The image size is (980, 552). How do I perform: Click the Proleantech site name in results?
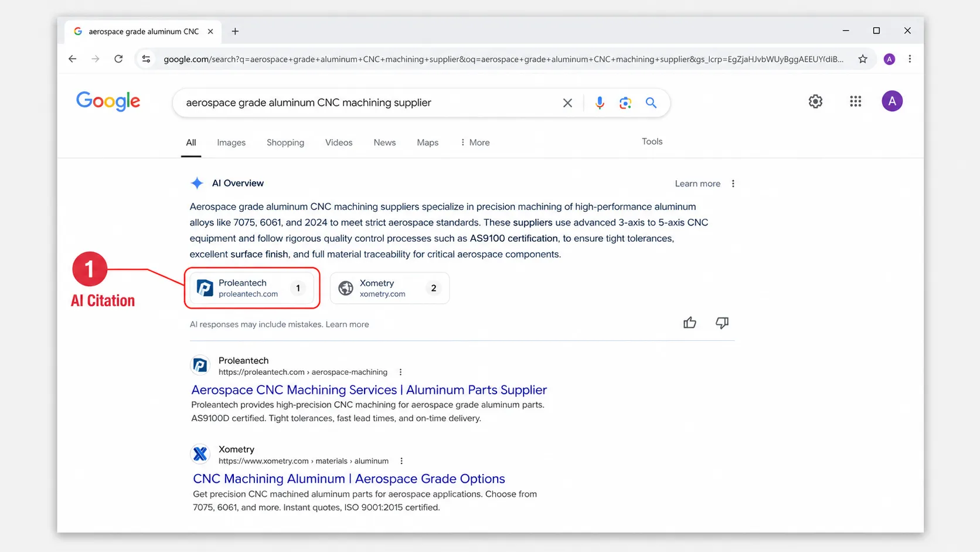point(243,360)
